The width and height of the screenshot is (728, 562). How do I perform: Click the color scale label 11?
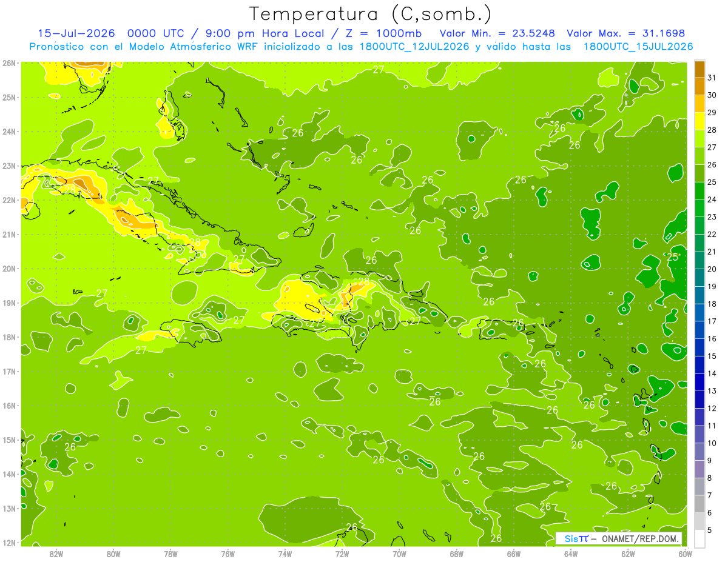[x=712, y=426]
